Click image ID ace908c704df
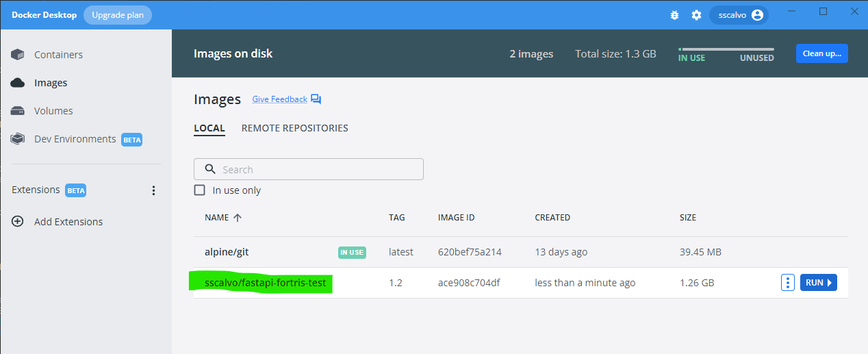 [x=469, y=283]
